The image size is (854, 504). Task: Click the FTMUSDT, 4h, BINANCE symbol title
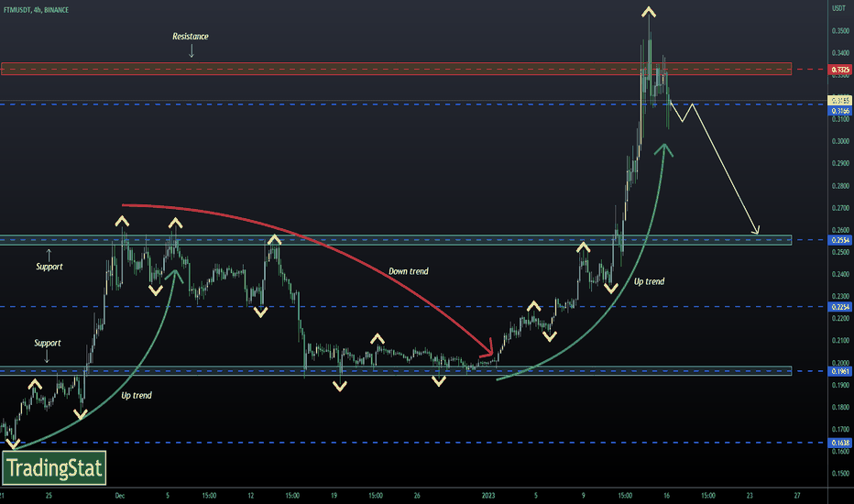[36, 10]
